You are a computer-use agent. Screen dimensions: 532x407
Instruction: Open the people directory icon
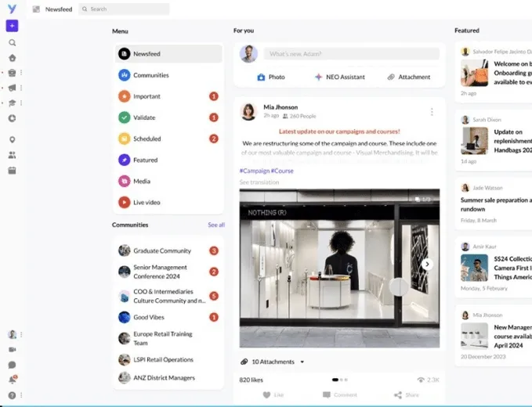coord(13,155)
